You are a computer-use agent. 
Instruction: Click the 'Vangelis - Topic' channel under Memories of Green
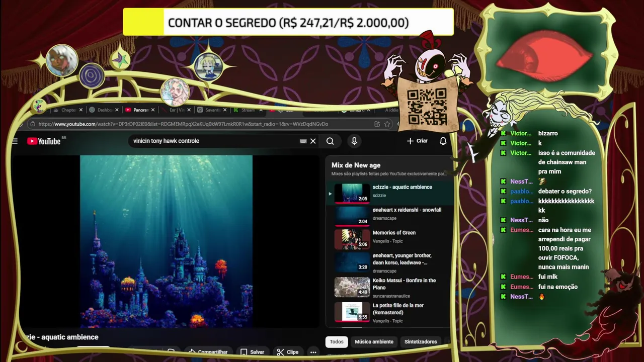[387, 241]
